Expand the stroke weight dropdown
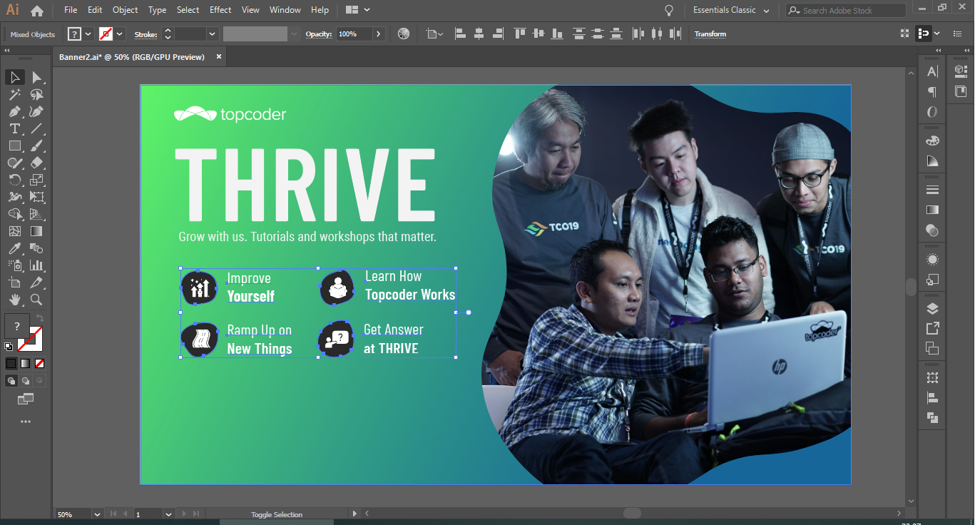 (x=213, y=34)
